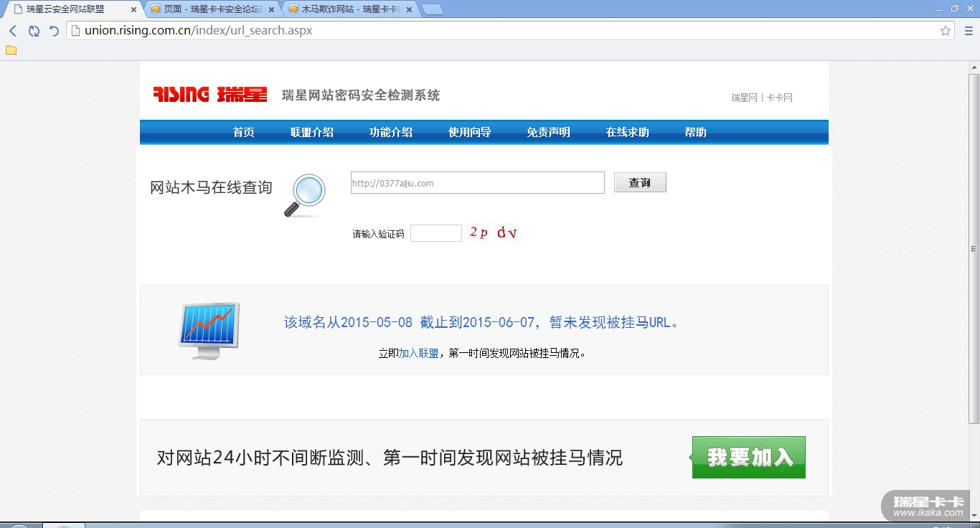Click the 请输入验证码 label
Screen dimensions: 980x528
click(378, 234)
